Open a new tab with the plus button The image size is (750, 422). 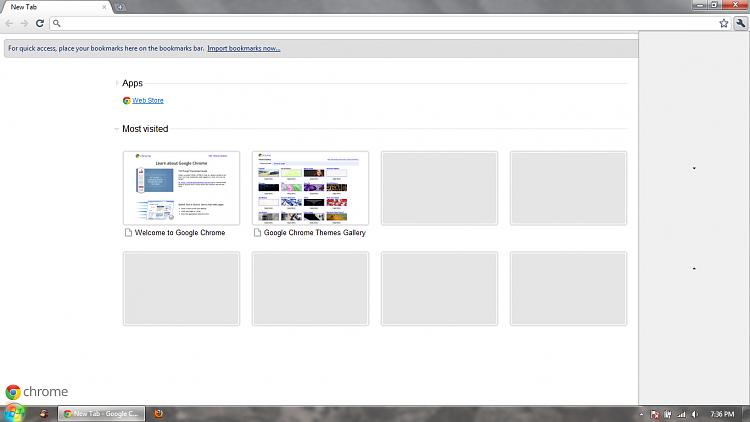click(120, 7)
